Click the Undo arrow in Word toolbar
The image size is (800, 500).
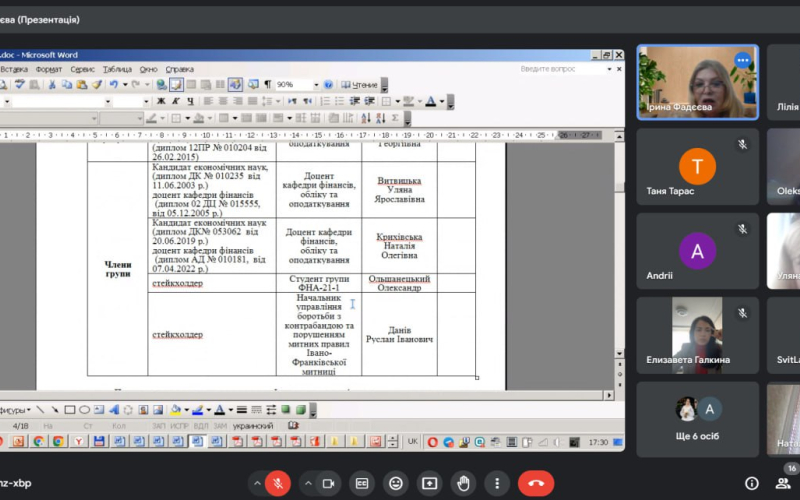click(113, 85)
